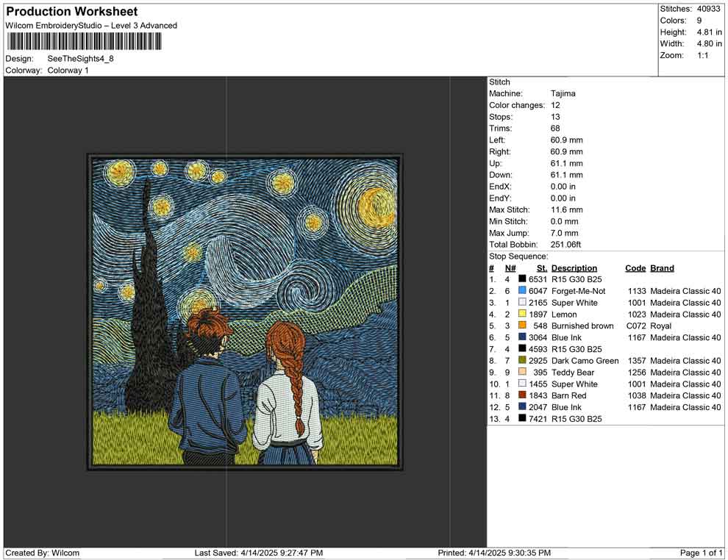728x560 pixels.
Task: Click the Created By: Wilcom footer text
Action: pos(42,553)
